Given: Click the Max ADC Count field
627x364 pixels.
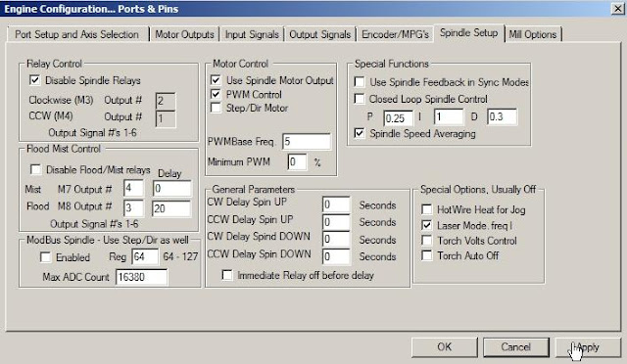Looking at the screenshot, I should pos(141,277).
